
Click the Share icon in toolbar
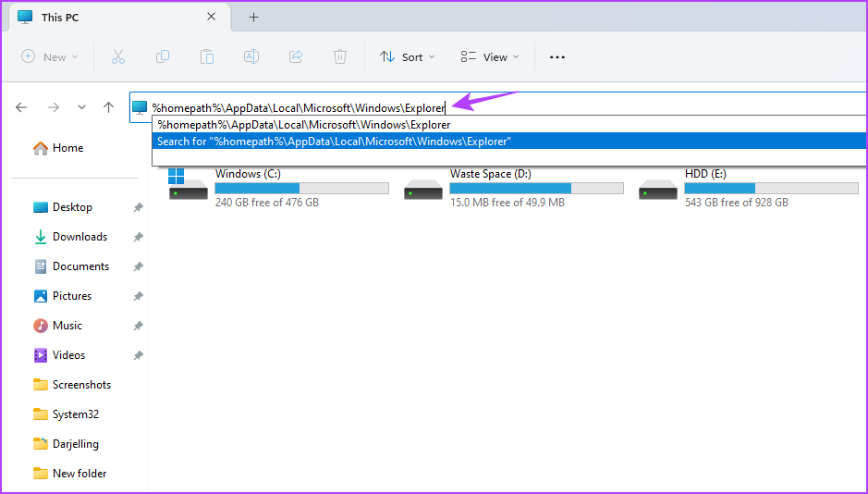[296, 56]
